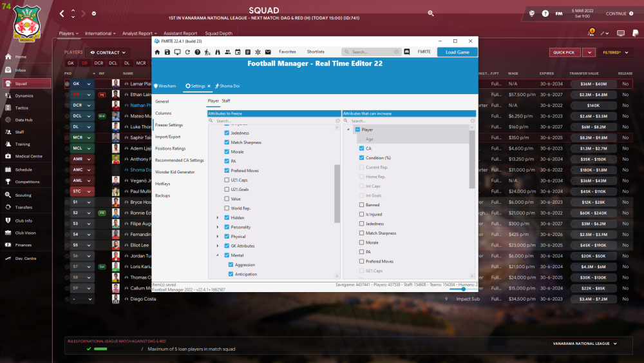
Task: Click the calendar icon in FMRTE toolbar
Action: click(238, 52)
